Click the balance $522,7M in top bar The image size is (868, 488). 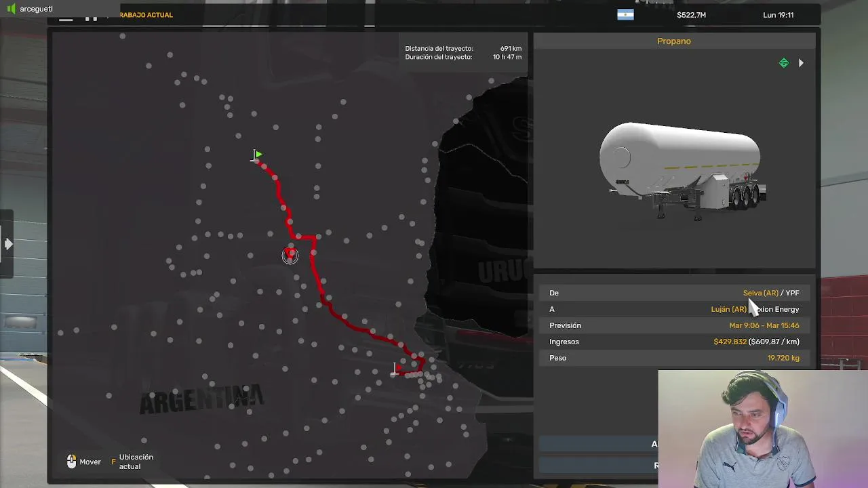(691, 15)
